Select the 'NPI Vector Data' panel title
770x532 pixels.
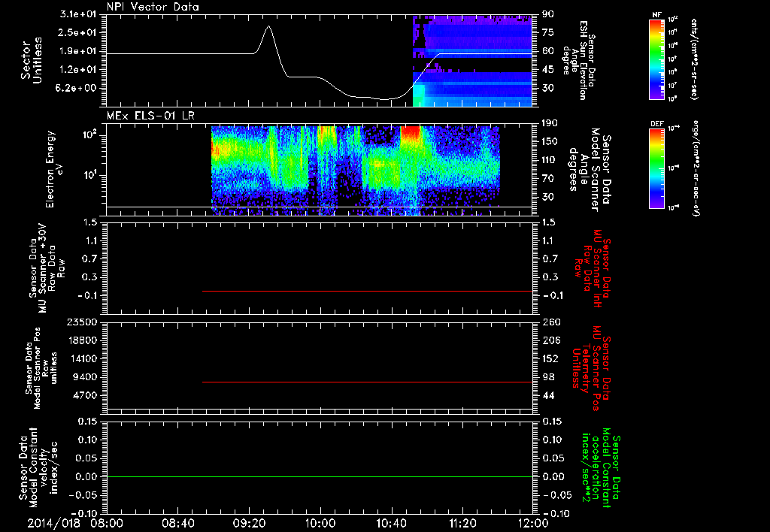[153, 7]
